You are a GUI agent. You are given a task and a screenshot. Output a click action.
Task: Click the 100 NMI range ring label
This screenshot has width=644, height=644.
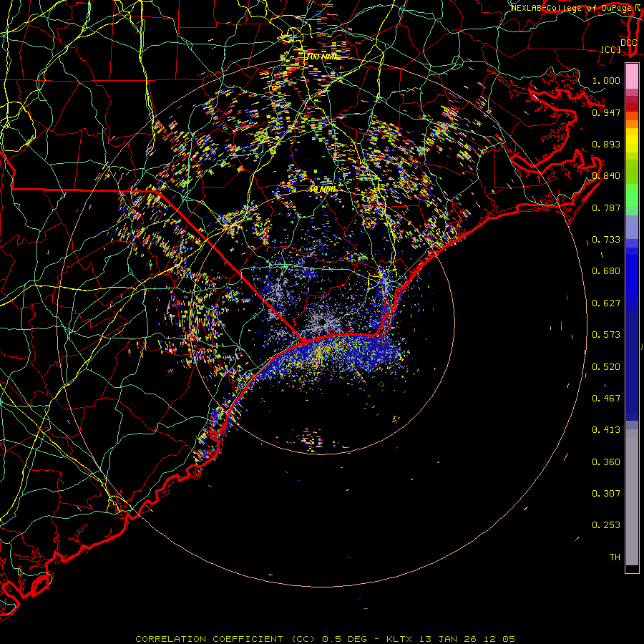tap(321, 57)
